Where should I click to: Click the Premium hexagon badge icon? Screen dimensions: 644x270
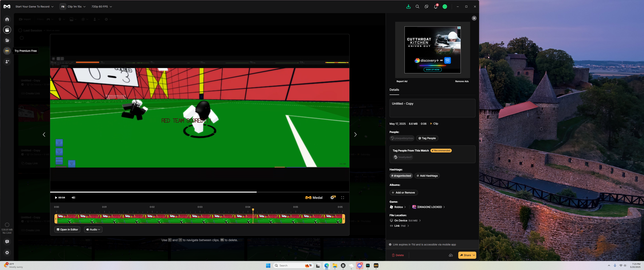(7, 51)
